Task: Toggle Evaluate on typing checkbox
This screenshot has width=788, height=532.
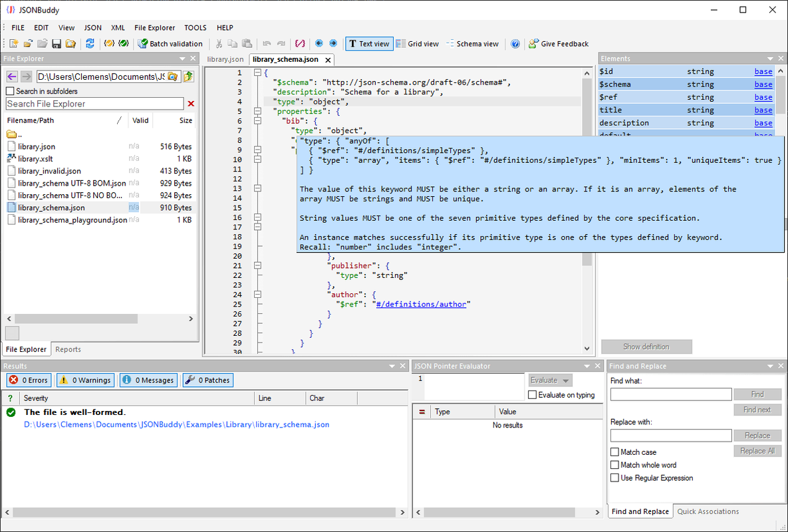Action: tap(532, 395)
